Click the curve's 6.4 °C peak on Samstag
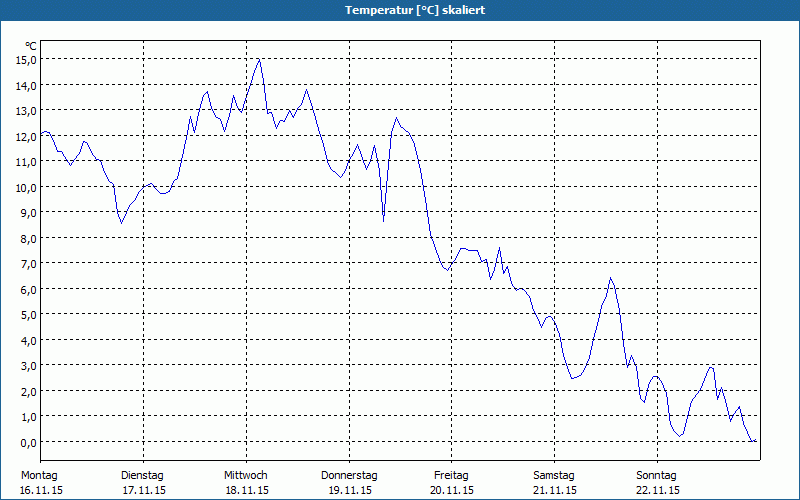This screenshot has height=500, width=800. 610,278
